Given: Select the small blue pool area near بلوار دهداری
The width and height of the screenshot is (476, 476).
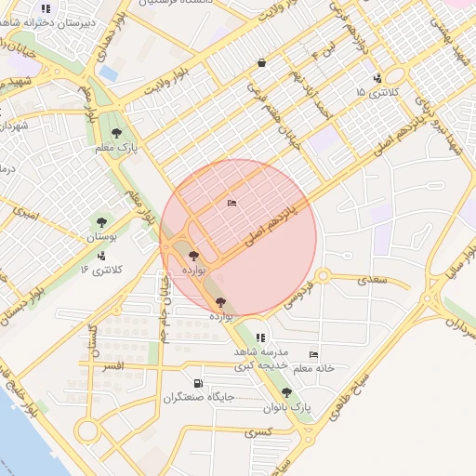Looking at the screenshot, I should pos(109,73).
